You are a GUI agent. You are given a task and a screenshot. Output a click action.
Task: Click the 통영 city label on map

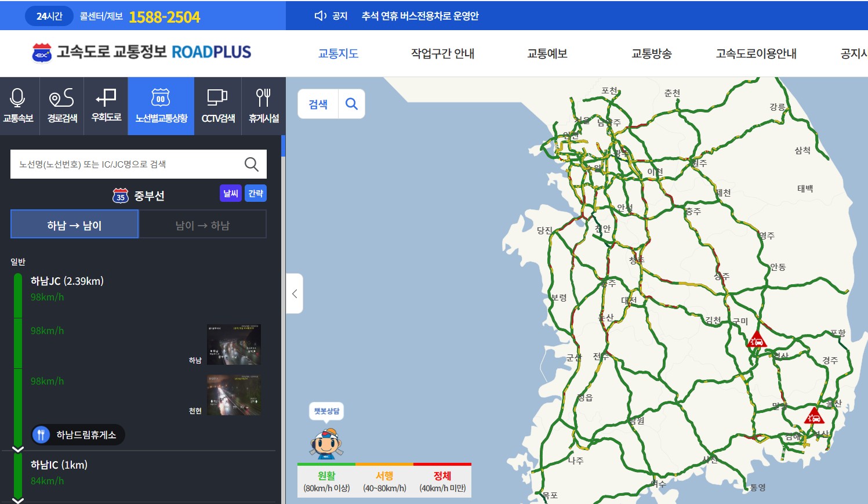point(758,487)
